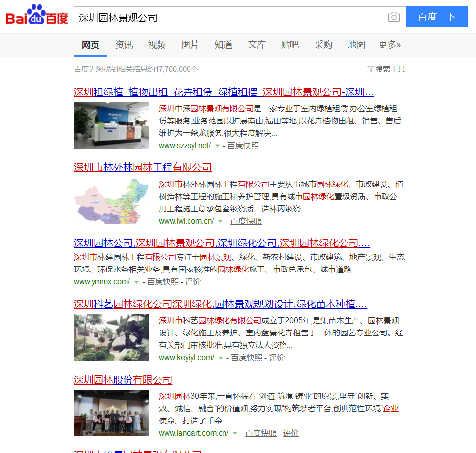Visit www.lwl.com.cn/ URL
Image resolution: width=476 pixels, height=453 pixels.
coord(186,221)
